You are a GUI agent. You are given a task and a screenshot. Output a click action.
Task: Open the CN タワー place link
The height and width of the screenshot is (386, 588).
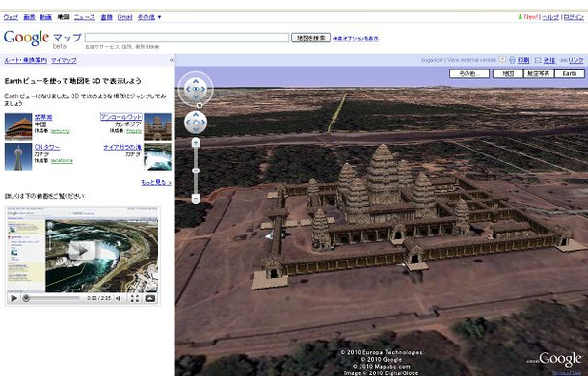click(x=47, y=147)
